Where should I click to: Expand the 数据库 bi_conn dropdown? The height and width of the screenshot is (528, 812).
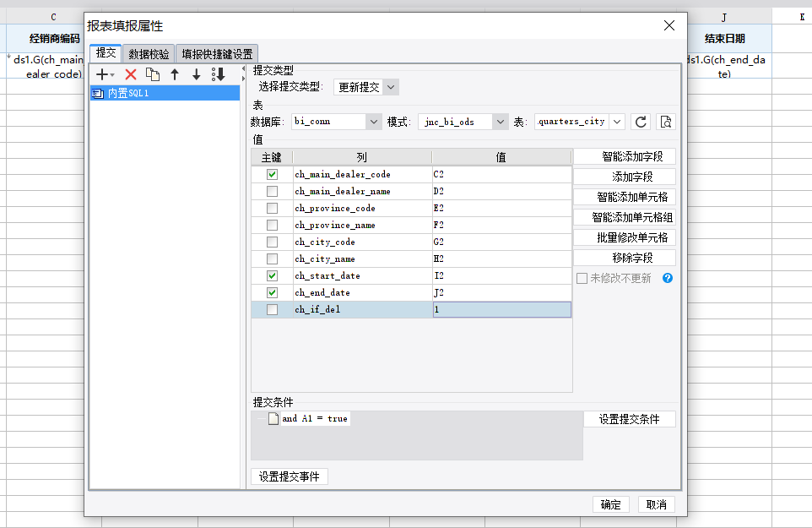373,122
